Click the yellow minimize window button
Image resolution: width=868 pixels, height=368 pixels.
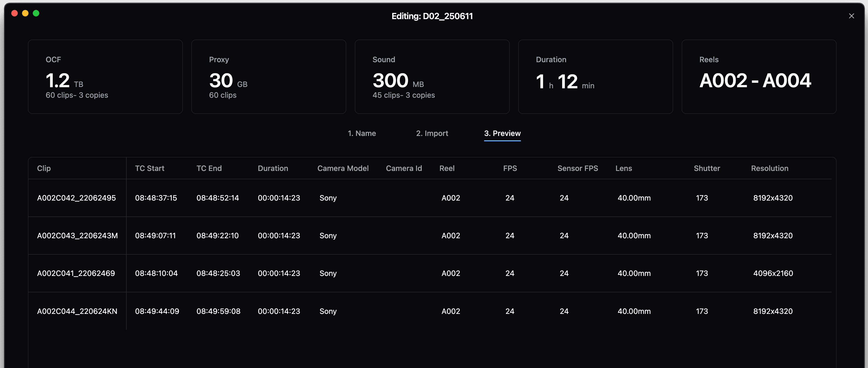[x=25, y=13]
